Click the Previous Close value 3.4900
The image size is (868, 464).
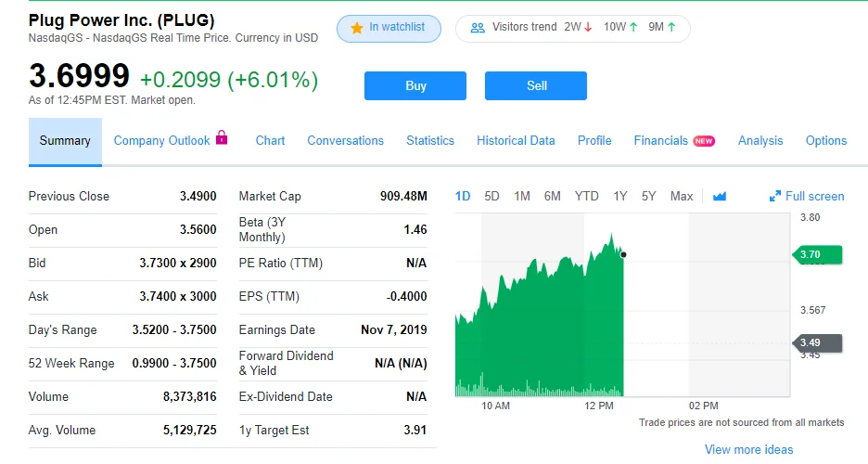tap(198, 196)
